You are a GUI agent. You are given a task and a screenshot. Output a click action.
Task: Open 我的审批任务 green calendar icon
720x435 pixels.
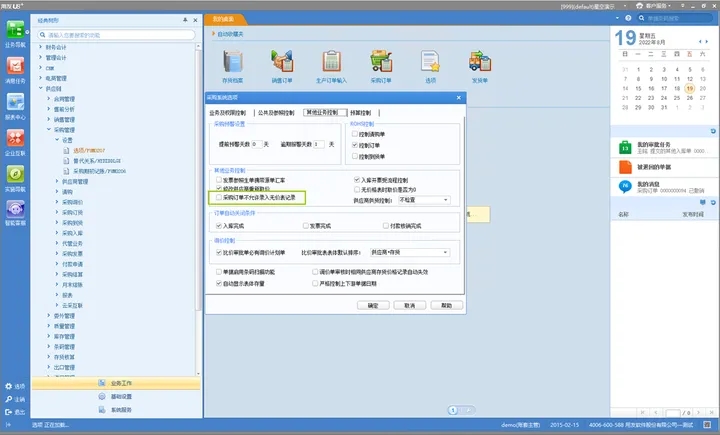[625, 147]
